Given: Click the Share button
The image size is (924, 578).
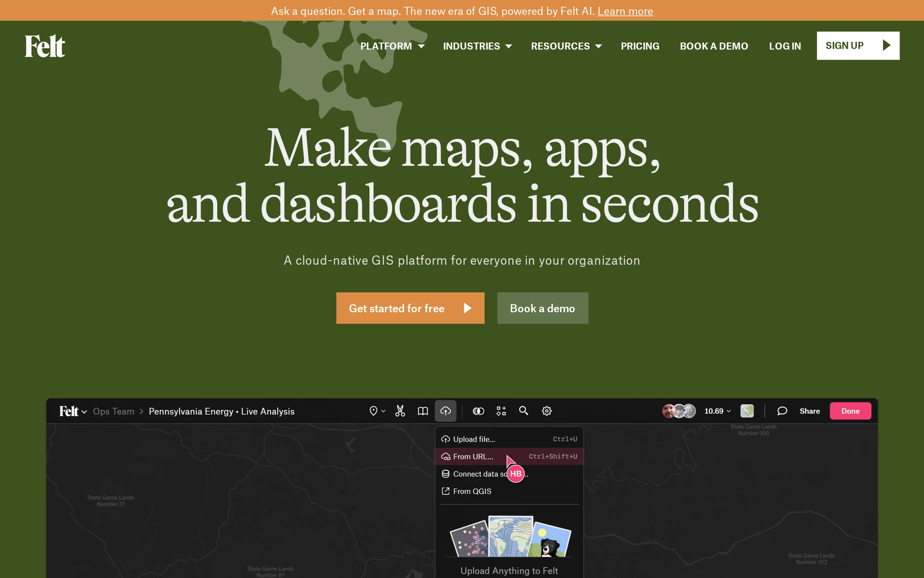Looking at the screenshot, I should pos(809,411).
